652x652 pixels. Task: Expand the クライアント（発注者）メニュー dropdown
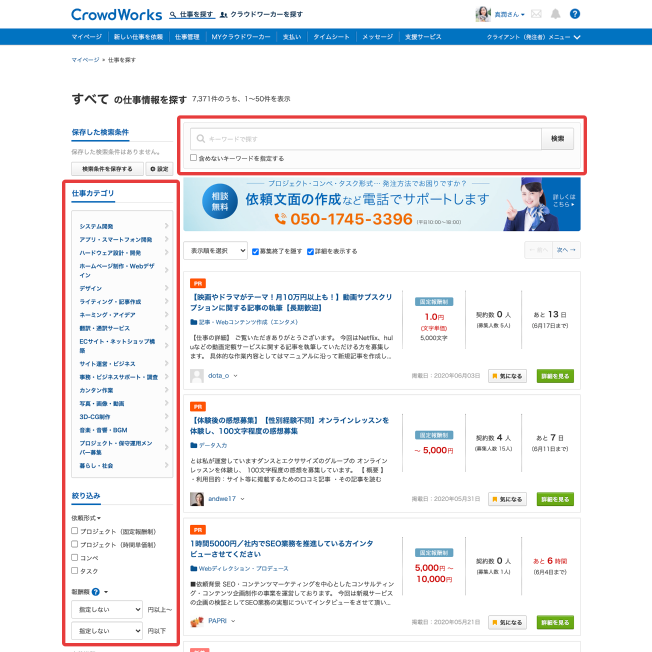tap(533, 36)
